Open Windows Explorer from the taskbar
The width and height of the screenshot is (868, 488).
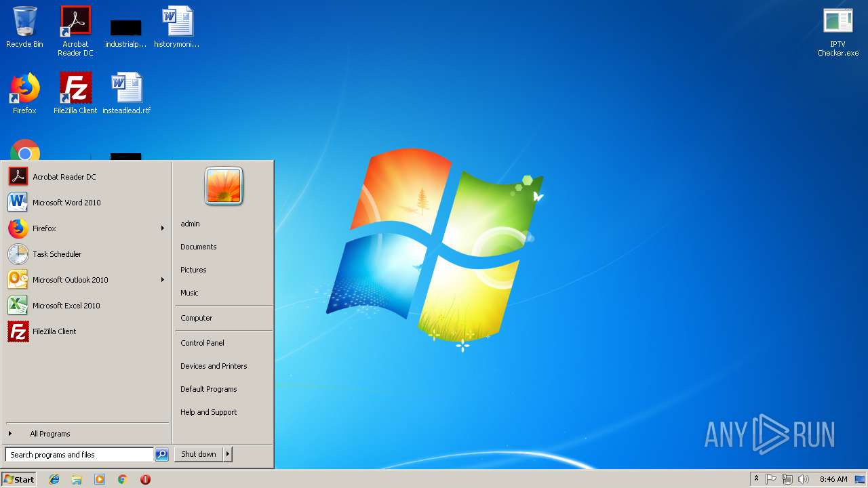coord(77,479)
